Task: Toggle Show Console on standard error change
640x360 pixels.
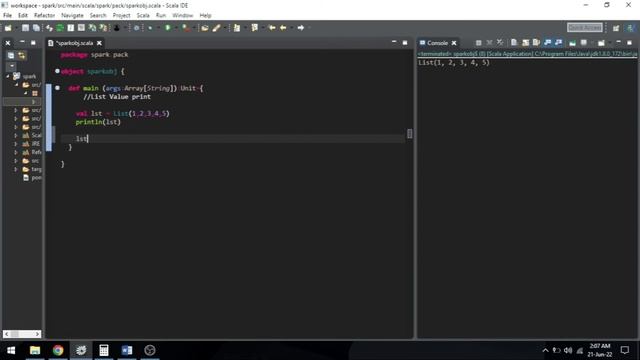Action: [x=558, y=42]
